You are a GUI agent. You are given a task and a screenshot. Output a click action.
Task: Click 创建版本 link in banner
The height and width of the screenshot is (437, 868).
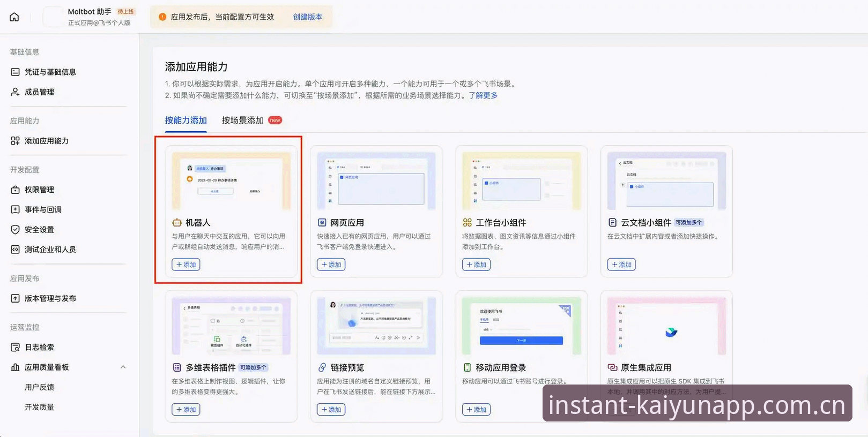(308, 17)
